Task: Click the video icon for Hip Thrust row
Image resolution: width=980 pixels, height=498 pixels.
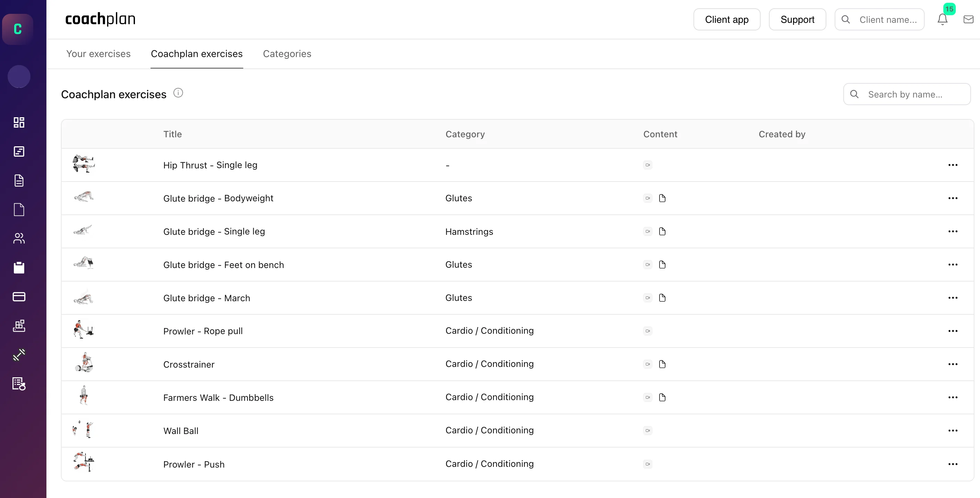Action: tap(647, 165)
